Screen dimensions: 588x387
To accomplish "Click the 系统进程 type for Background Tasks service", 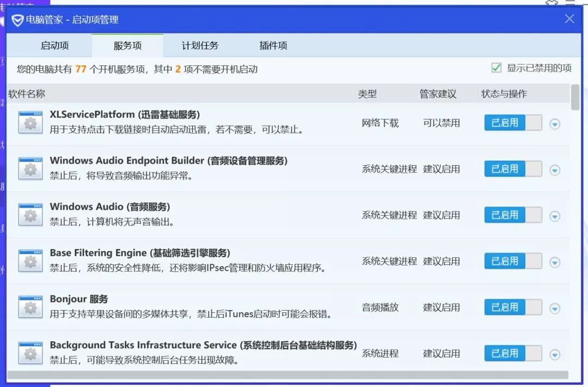I will (380, 354).
